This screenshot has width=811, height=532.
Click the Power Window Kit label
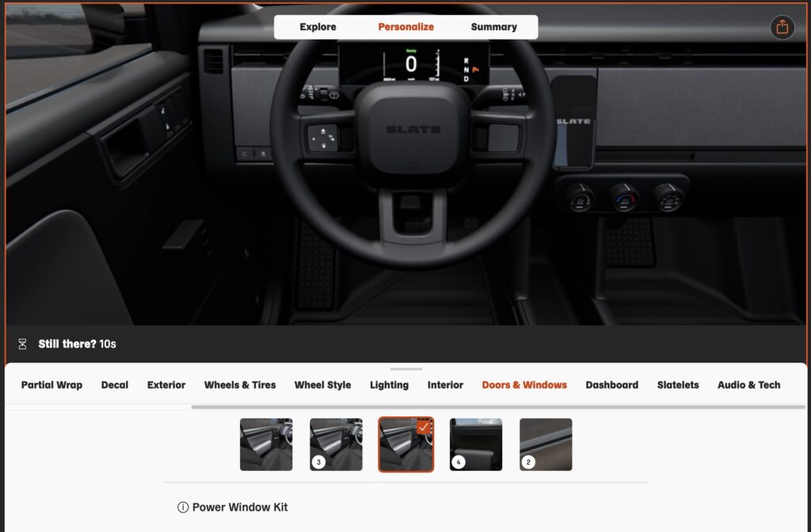[240, 507]
